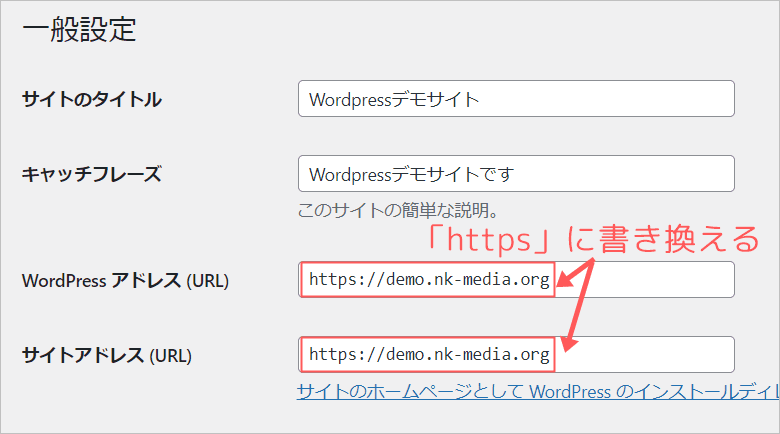Click the WordPress アドレス (URL) label
780x434 pixels.
[125, 281]
